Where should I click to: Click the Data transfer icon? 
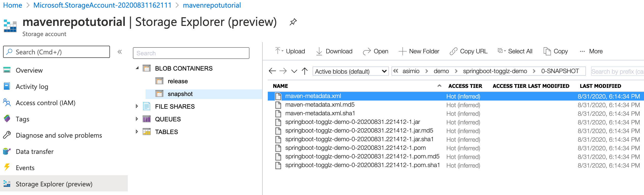7,151
